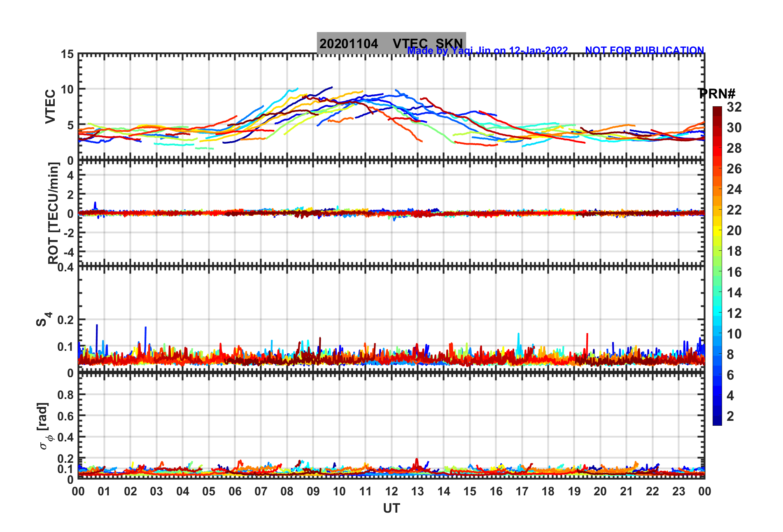
Task: Click the x-axis tick label 23
Action: coord(678,491)
